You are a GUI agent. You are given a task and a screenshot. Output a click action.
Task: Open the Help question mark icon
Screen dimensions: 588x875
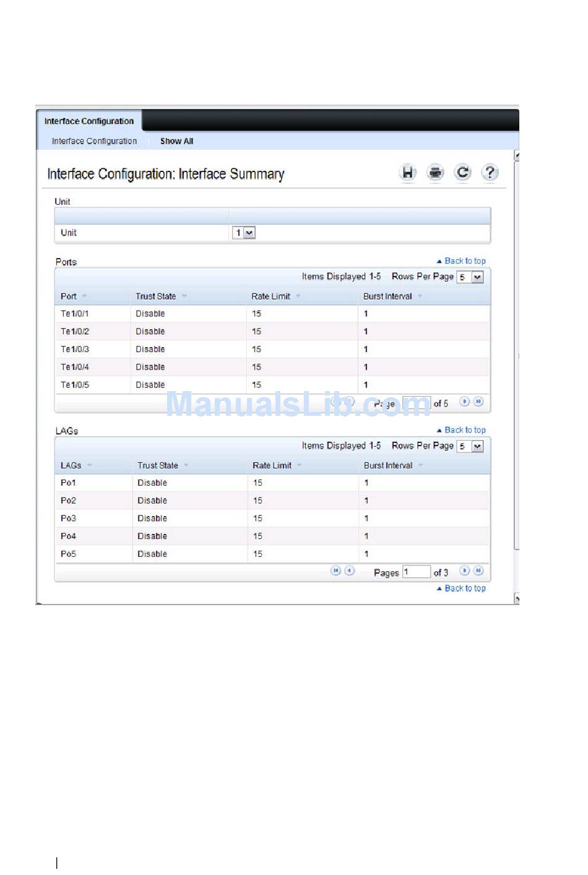click(490, 173)
